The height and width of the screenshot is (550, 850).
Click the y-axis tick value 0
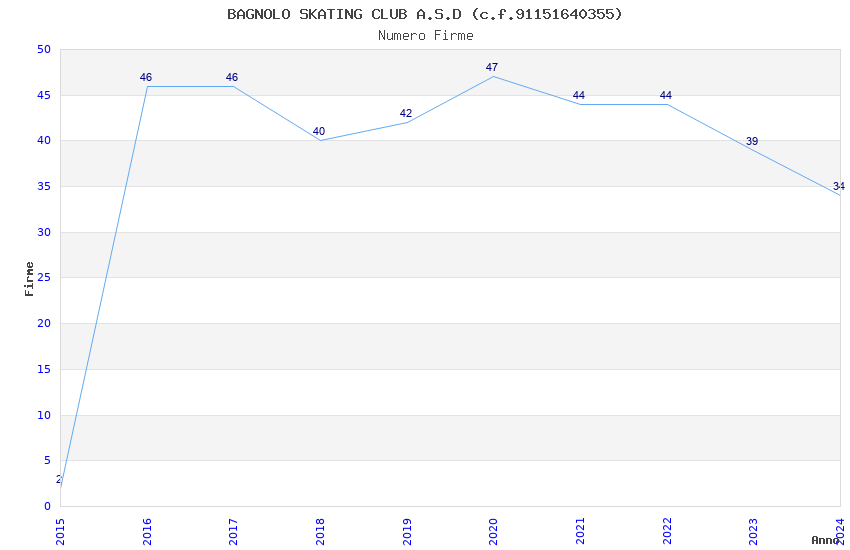(x=47, y=507)
